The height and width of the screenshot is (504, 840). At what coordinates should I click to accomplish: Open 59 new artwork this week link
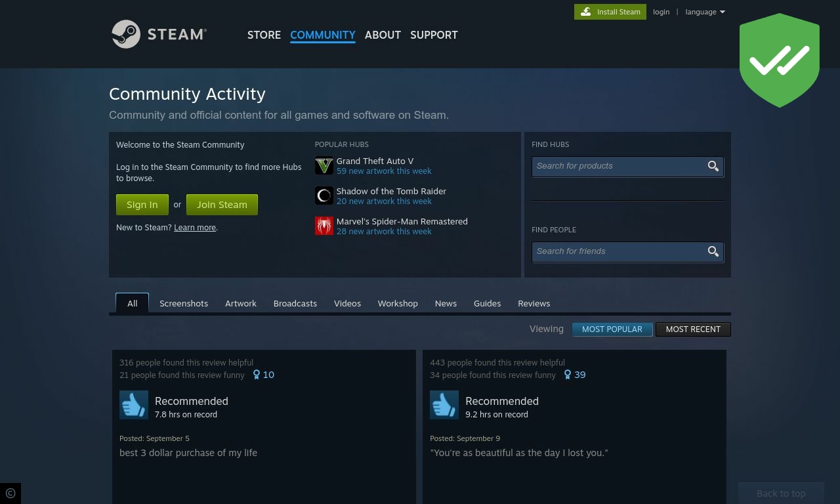coord(384,171)
